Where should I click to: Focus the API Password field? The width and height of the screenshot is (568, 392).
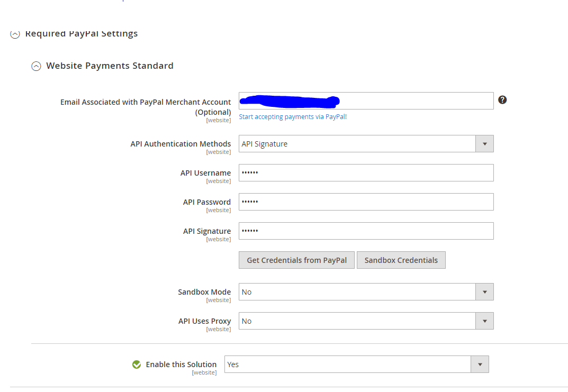point(366,202)
